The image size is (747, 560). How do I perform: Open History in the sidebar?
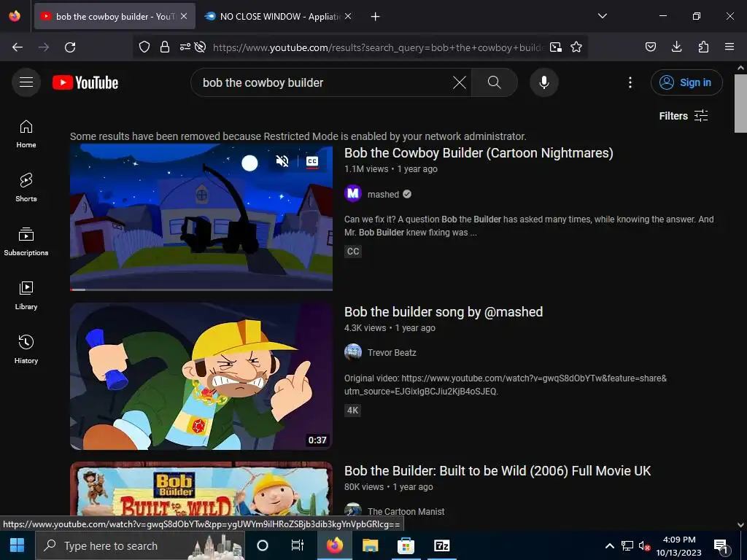pos(26,349)
